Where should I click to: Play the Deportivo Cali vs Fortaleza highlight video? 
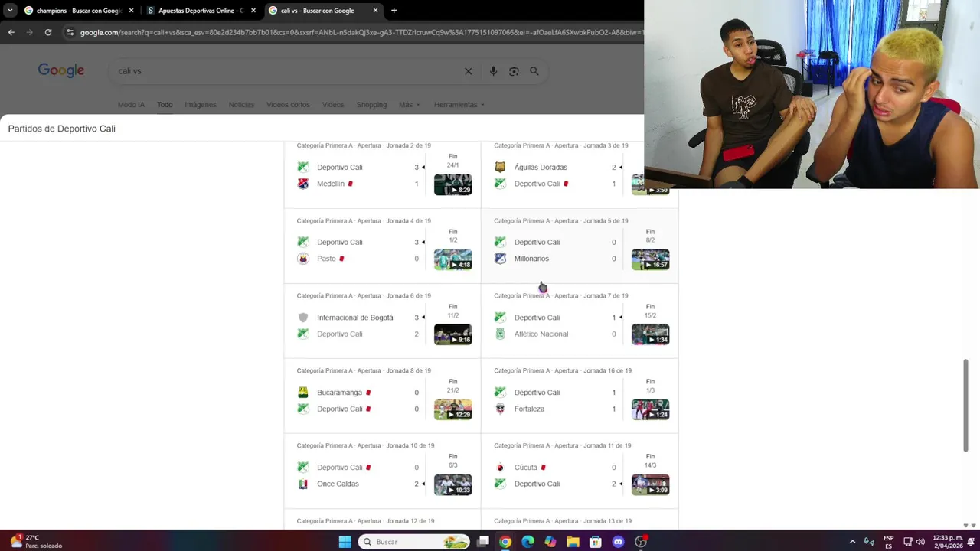click(650, 409)
